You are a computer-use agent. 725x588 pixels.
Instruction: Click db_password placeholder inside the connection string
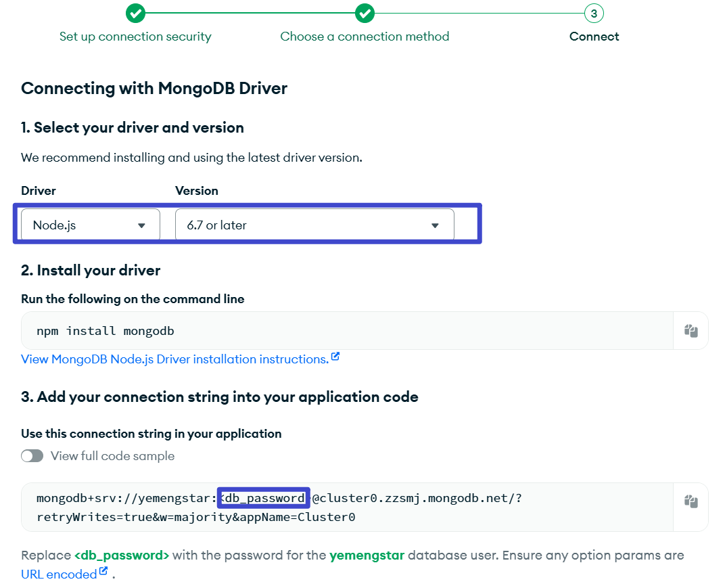(x=264, y=499)
